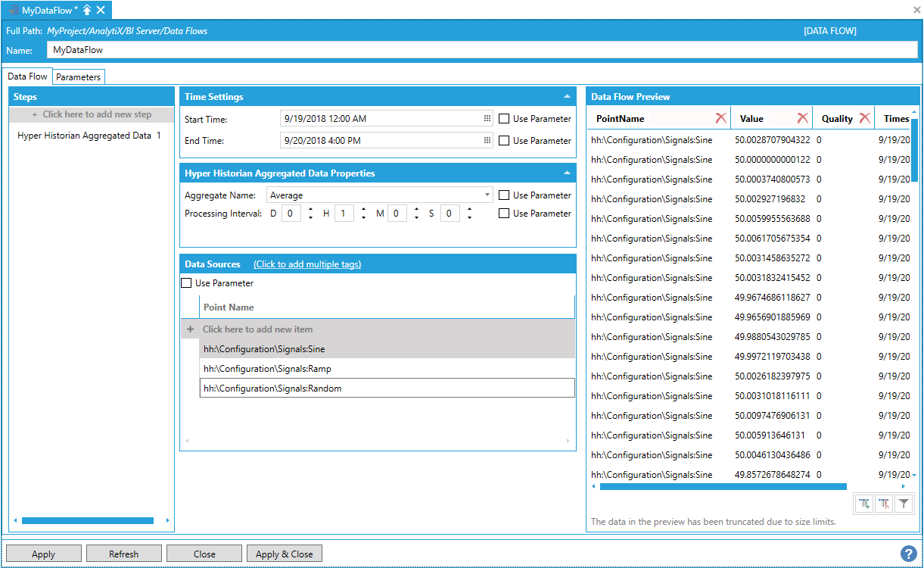924x568 pixels.
Task: Select the Signals:Sine data source row
Action: pos(387,349)
